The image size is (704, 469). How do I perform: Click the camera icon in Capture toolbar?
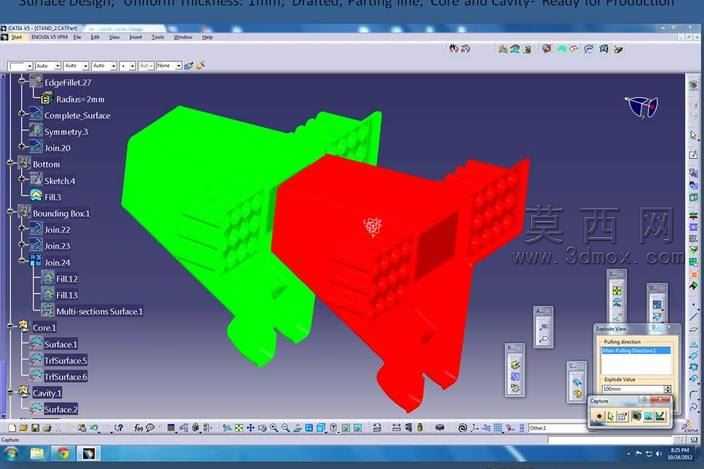(x=636, y=416)
